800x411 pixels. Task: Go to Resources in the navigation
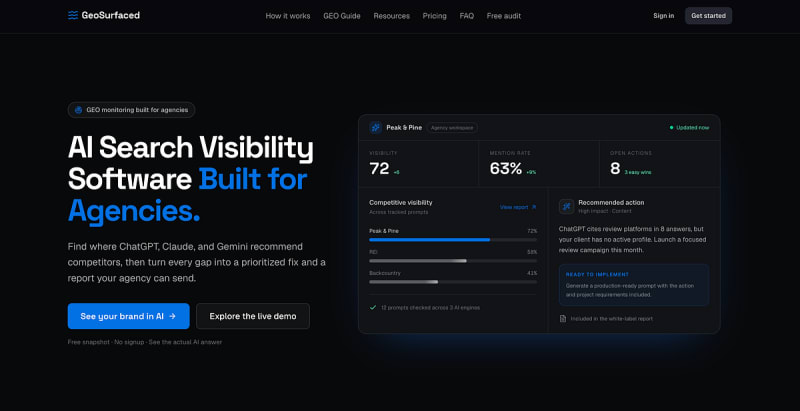tap(391, 16)
